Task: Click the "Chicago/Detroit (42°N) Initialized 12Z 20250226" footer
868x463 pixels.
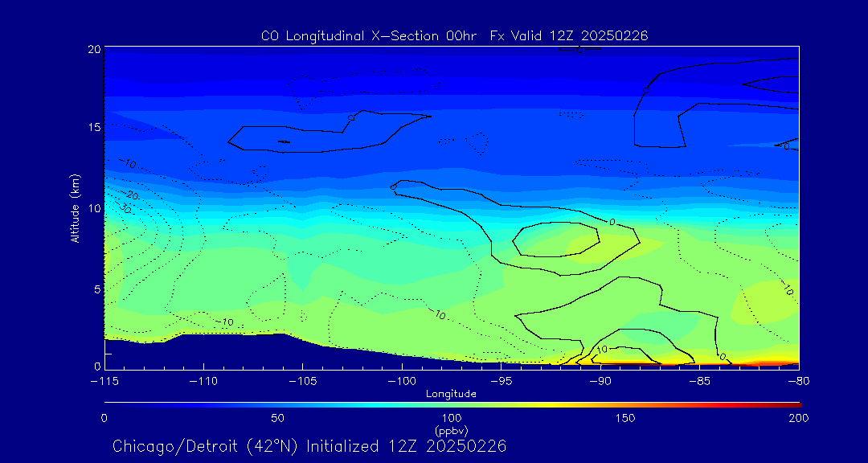Action: pos(309,446)
